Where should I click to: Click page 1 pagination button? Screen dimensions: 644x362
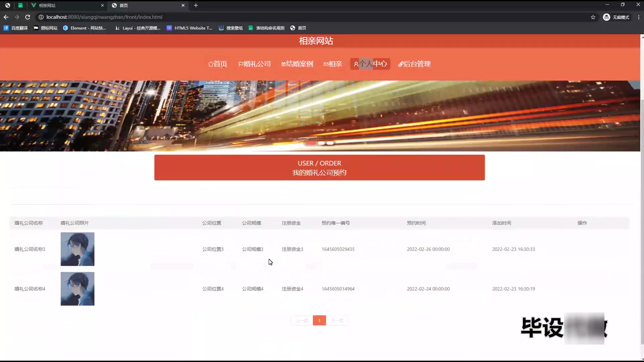319,320
